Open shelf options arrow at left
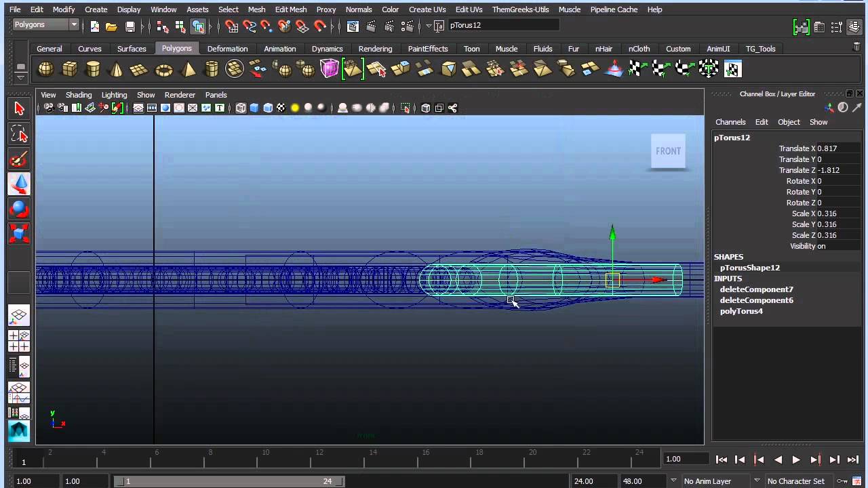The height and width of the screenshot is (488, 868). coord(21,78)
